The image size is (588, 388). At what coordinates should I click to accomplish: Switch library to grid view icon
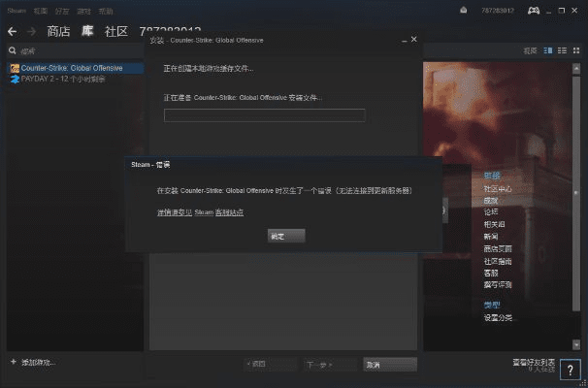[576, 50]
